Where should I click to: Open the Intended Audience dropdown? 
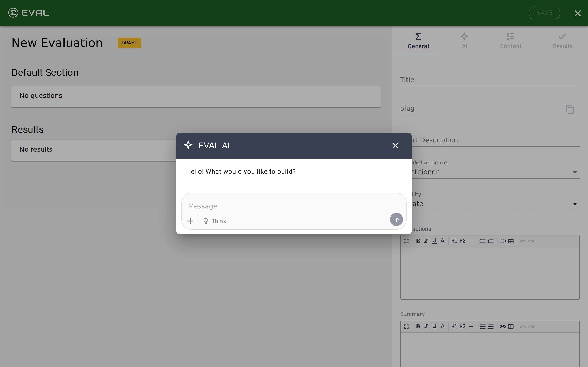(575, 172)
